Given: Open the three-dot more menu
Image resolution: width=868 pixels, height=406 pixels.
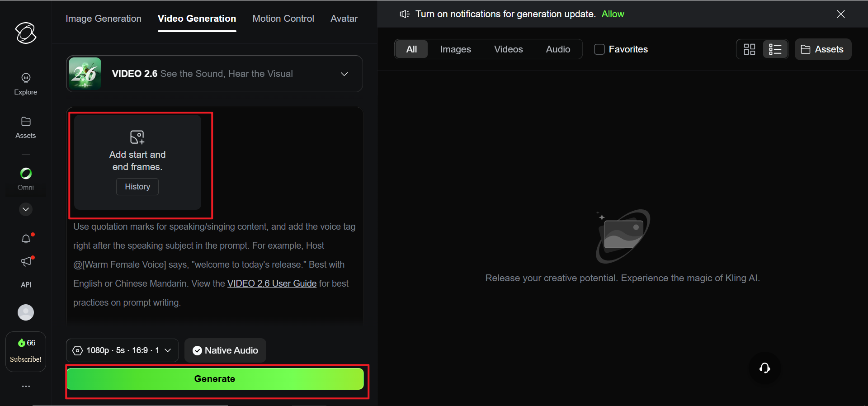Looking at the screenshot, I should 26,387.
